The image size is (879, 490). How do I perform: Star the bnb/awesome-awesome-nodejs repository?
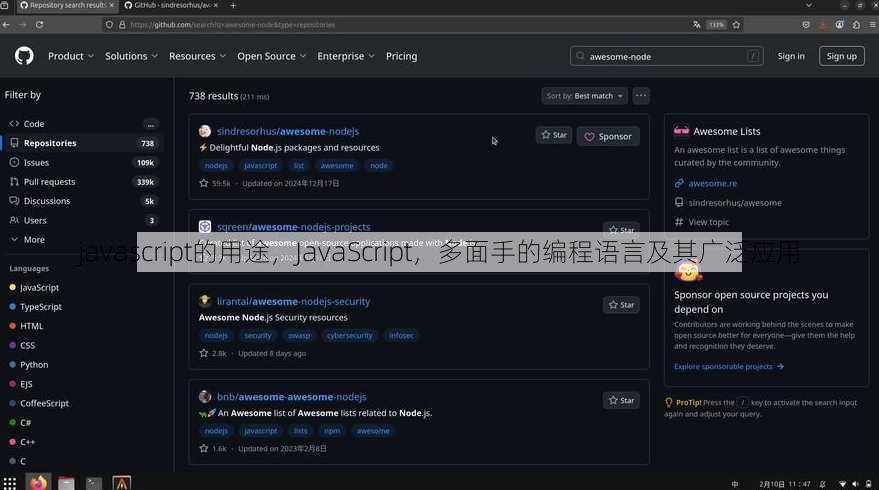621,400
